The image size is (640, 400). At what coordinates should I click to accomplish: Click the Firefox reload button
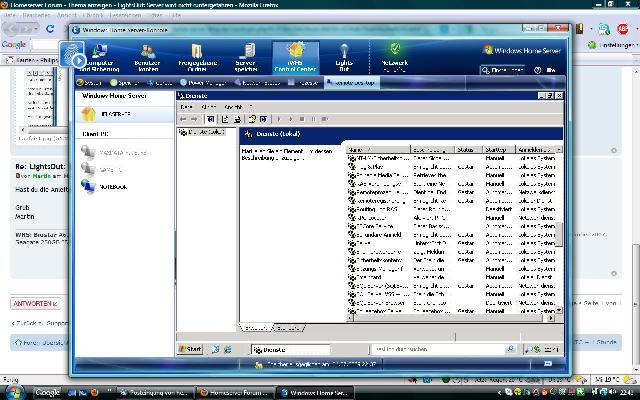50,29
